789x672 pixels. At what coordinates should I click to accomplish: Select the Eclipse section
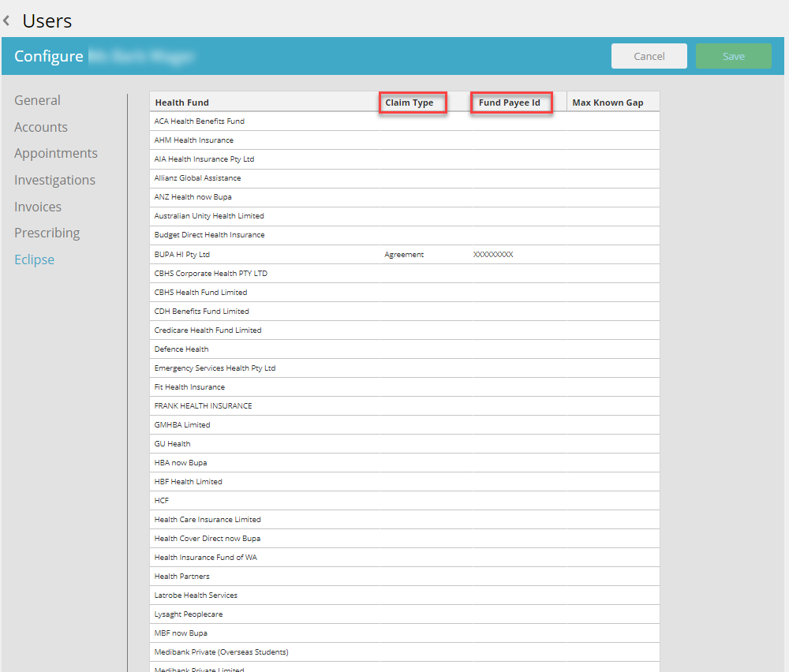point(34,259)
